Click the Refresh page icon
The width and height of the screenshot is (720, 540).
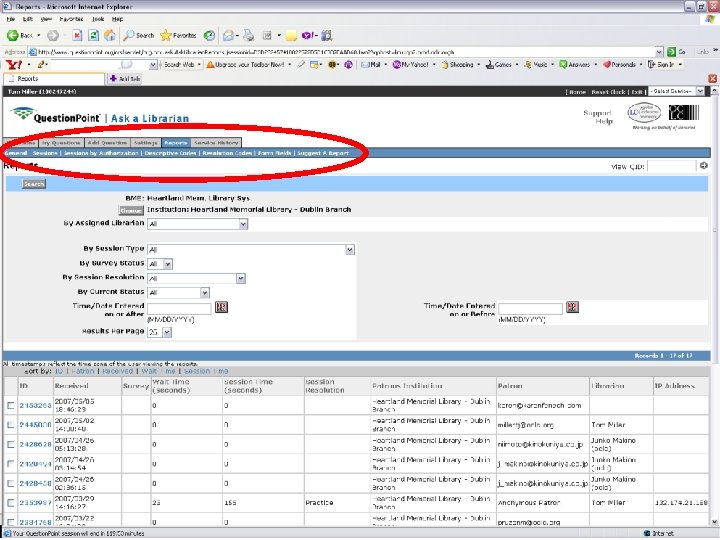pyautogui.click(x=93, y=35)
